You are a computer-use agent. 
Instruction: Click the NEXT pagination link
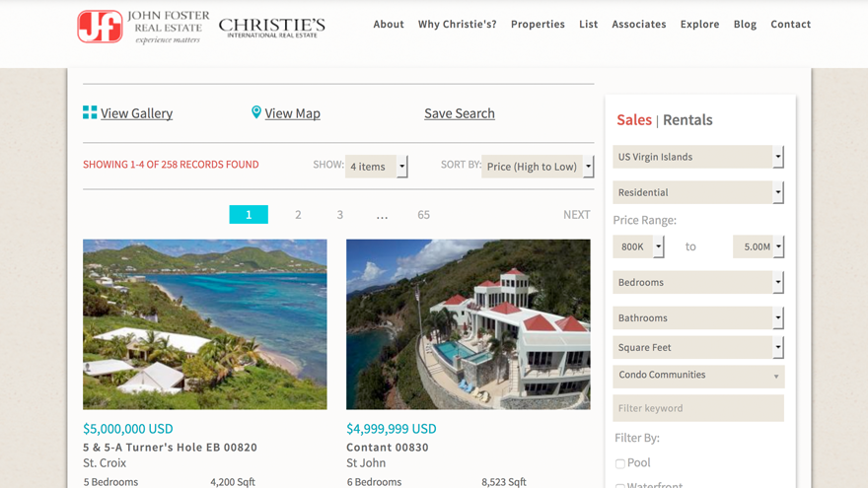[576, 215]
